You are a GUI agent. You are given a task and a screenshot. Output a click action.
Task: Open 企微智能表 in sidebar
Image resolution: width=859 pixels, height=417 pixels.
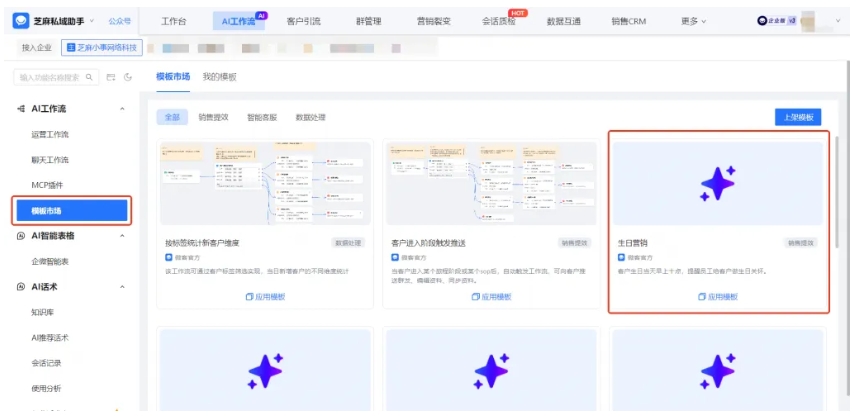pos(50,261)
